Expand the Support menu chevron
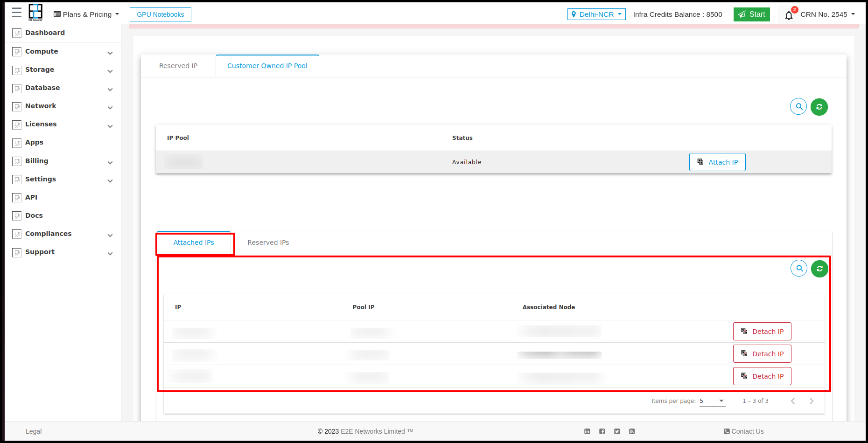Viewport: 868px width, 443px height. point(110,254)
